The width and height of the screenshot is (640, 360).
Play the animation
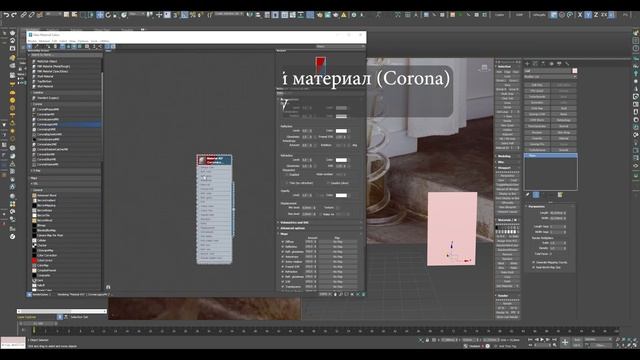(542, 340)
